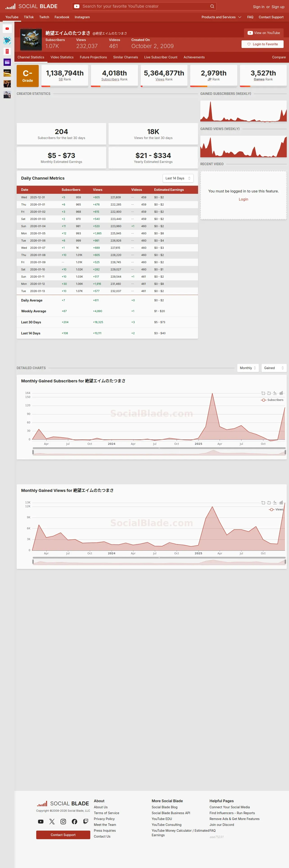The width and height of the screenshot is (289, 868).
Task: Click Gained Views weekly mini chart
Action: click(243, 146)
